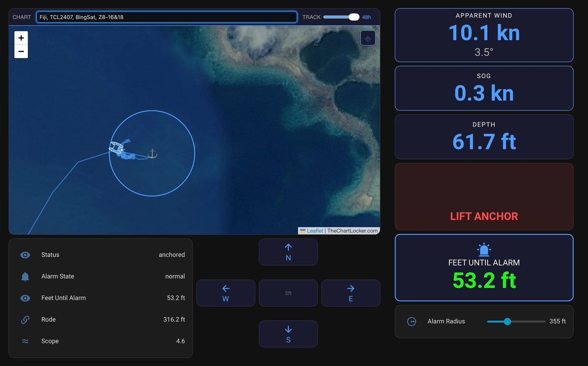Click the 5ft step size button
This screenshot has height=366, width=588.
tap(288, 293)
